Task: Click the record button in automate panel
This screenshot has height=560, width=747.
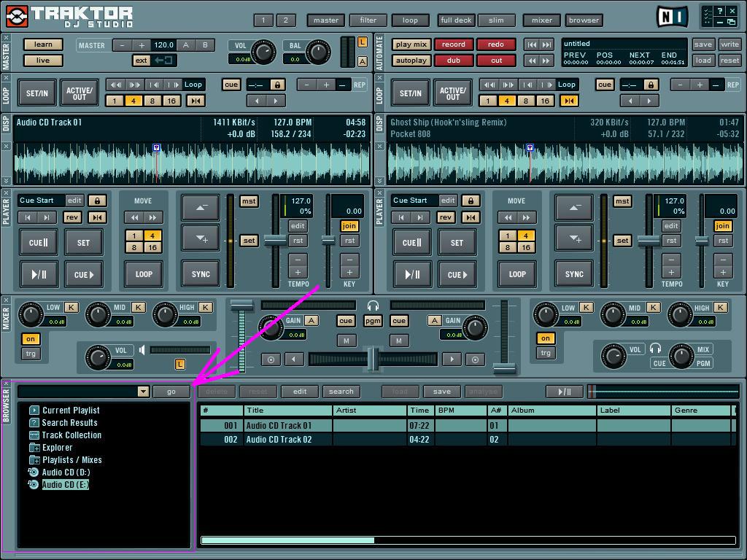Action: tap(453, 44)
